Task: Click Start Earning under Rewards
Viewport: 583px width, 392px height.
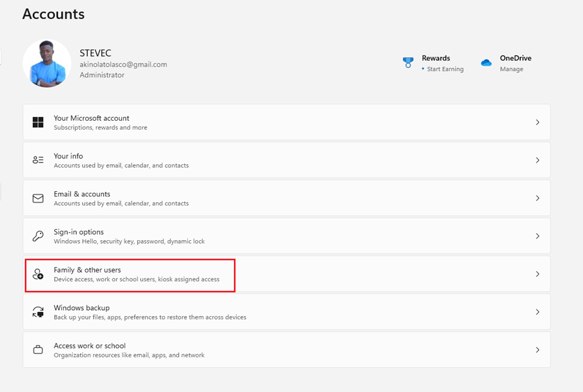Action: click(445, 69)
